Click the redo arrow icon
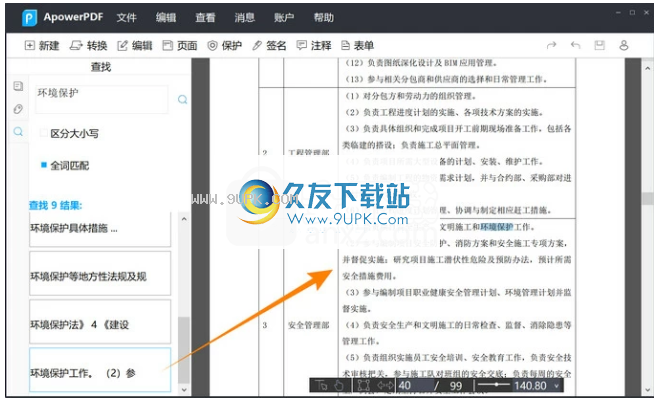Image resolution: width=654 pixels, height=404 pixels. click(551, 45)
